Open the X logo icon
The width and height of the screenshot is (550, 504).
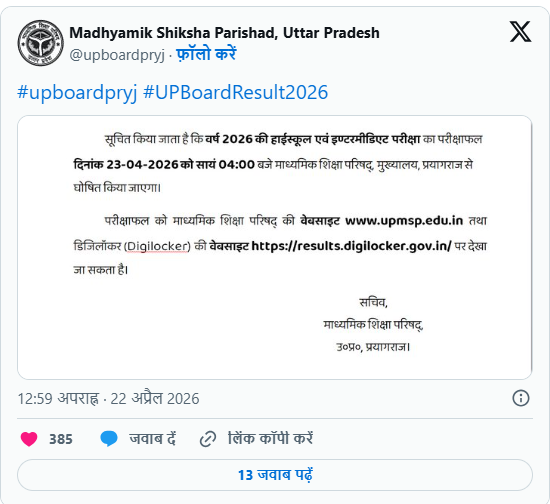coord(520,32)
